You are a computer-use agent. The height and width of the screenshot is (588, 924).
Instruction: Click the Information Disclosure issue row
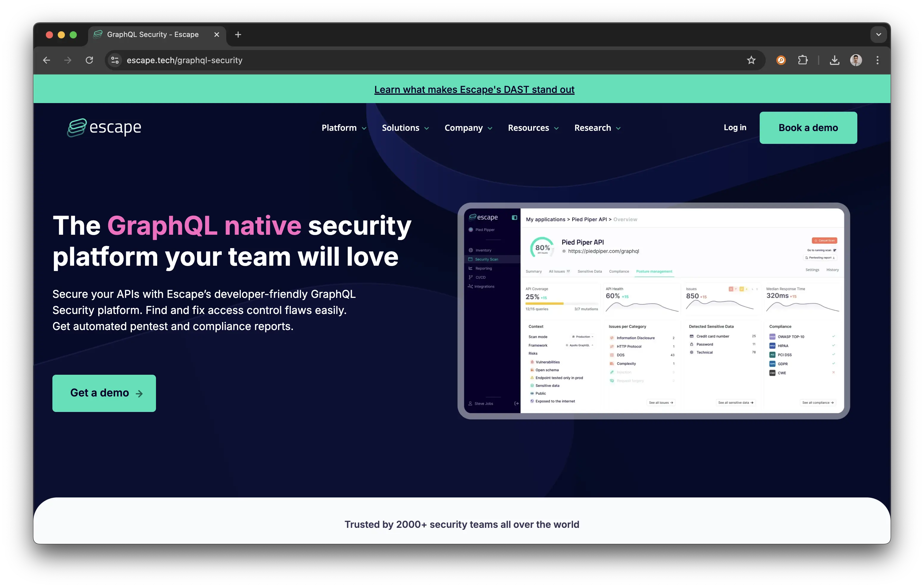pos(642,338)
